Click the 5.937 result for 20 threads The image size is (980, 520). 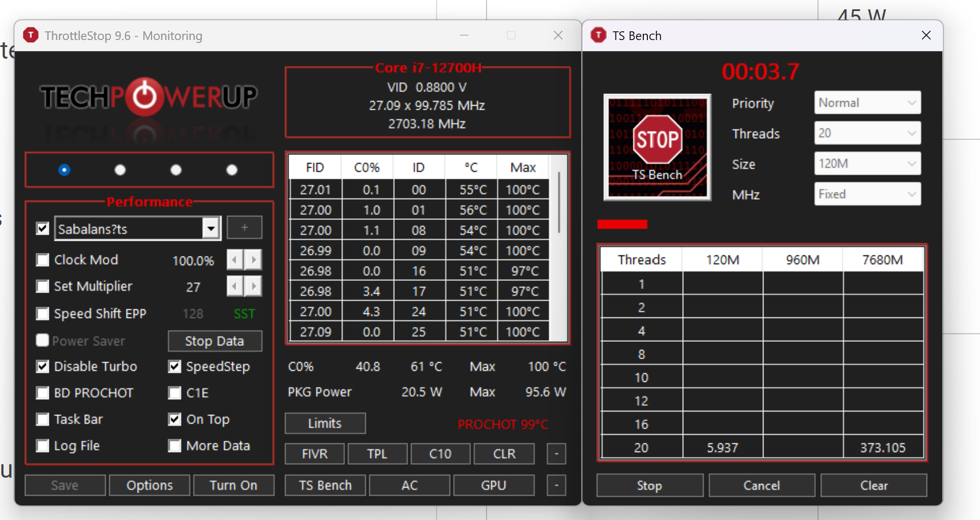coord(722,447)
